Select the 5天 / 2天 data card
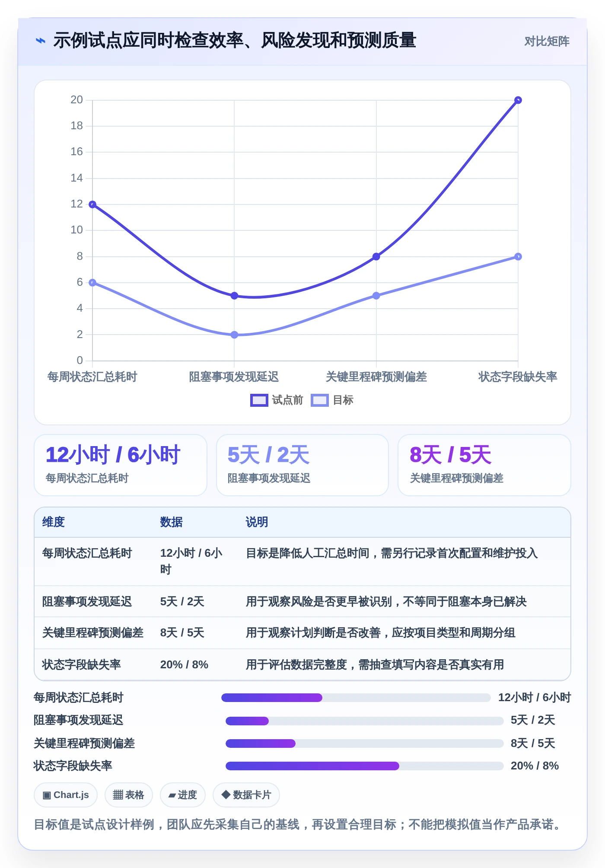The width and height of the screenshot is (605, 868). tap(302, 465)
